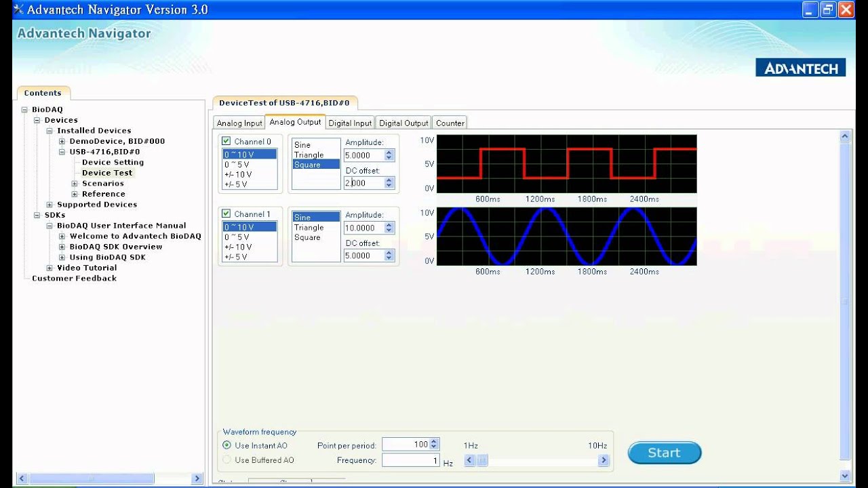
Task: Click main panel scrollbar down arrow
Action: tap(845, 476)
